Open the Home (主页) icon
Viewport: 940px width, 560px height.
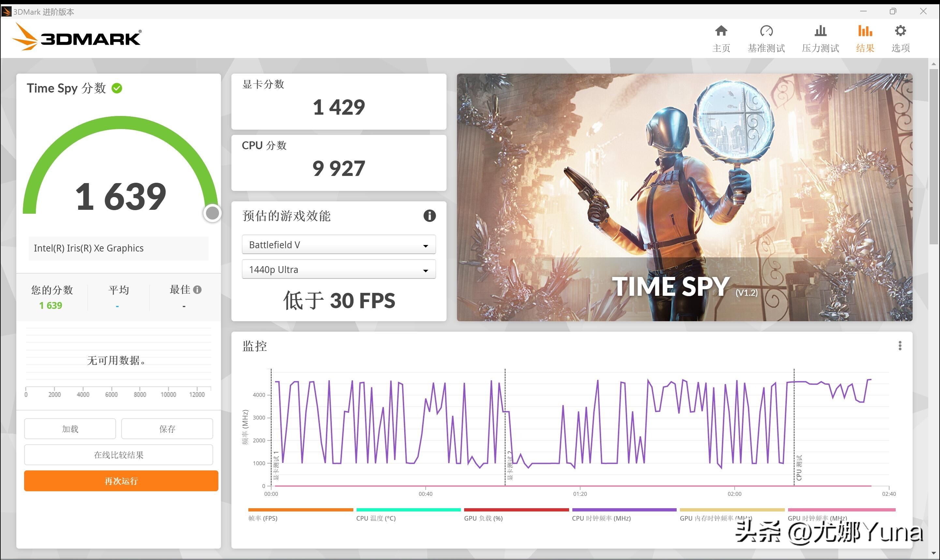click(x=721, y=31)
